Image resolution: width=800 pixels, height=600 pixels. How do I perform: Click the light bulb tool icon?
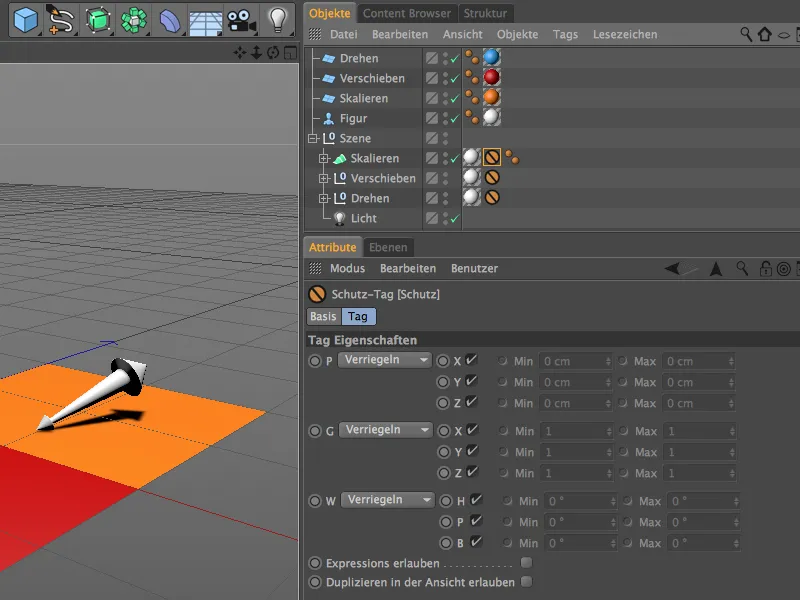(277, 20)
